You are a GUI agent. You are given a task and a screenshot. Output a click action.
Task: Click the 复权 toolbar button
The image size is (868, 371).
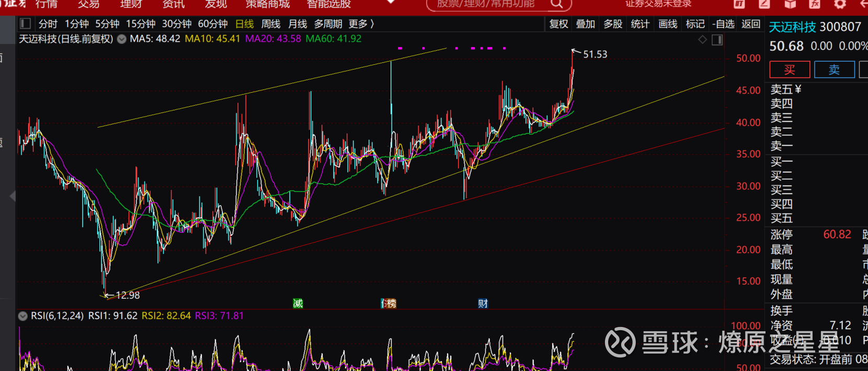point(558,24)
